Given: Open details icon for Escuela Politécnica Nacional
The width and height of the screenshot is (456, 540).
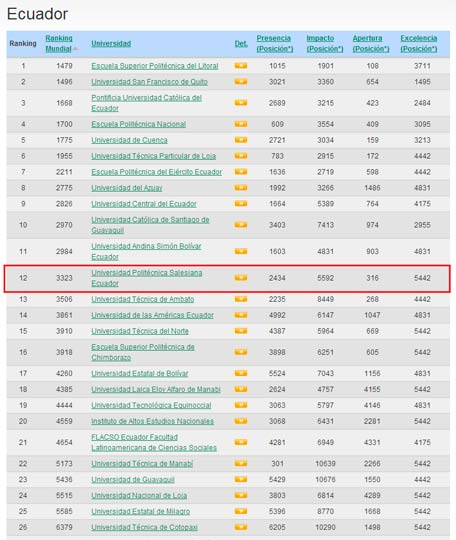Looking at the screenshot, I should point(241,124).
